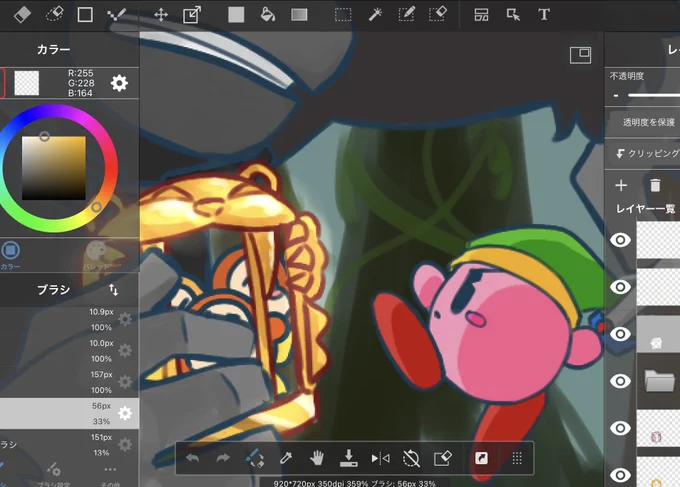This screenshot has height=487, width=680.
Task: Switch between brush and eraser
Action: [255, 458]
